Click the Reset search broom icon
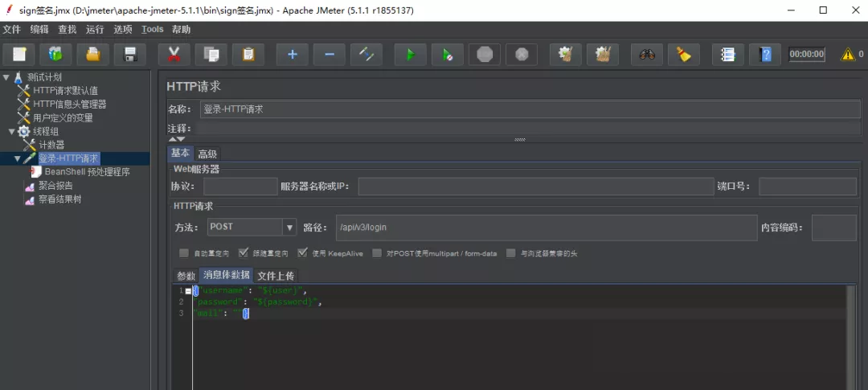The height and width of the screenshot is (390, 868). (x=684, y=55)
